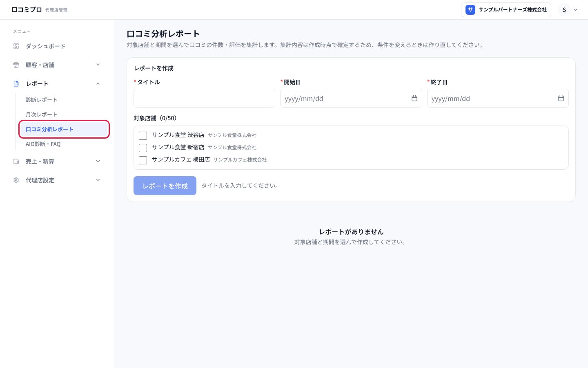Expand the 顧客・店舗 menu chevron
This screenshot has height=368, width=588.
click(98, 65)
